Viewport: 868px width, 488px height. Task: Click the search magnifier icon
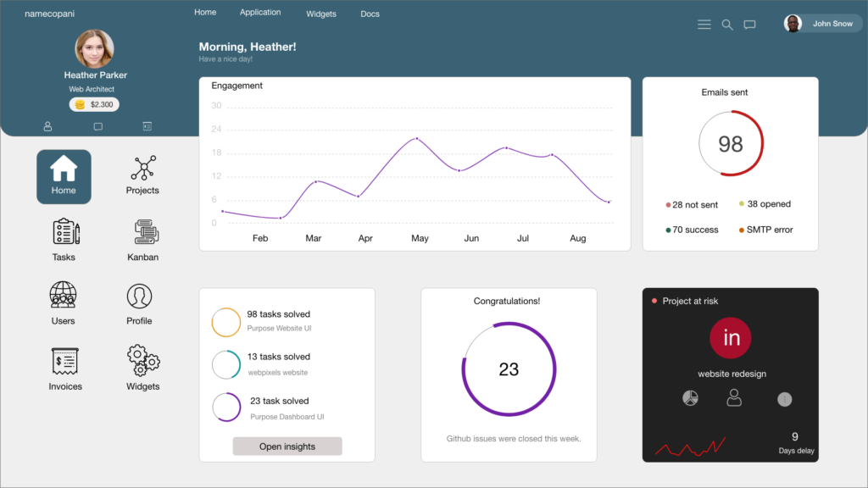coord(727,25)
